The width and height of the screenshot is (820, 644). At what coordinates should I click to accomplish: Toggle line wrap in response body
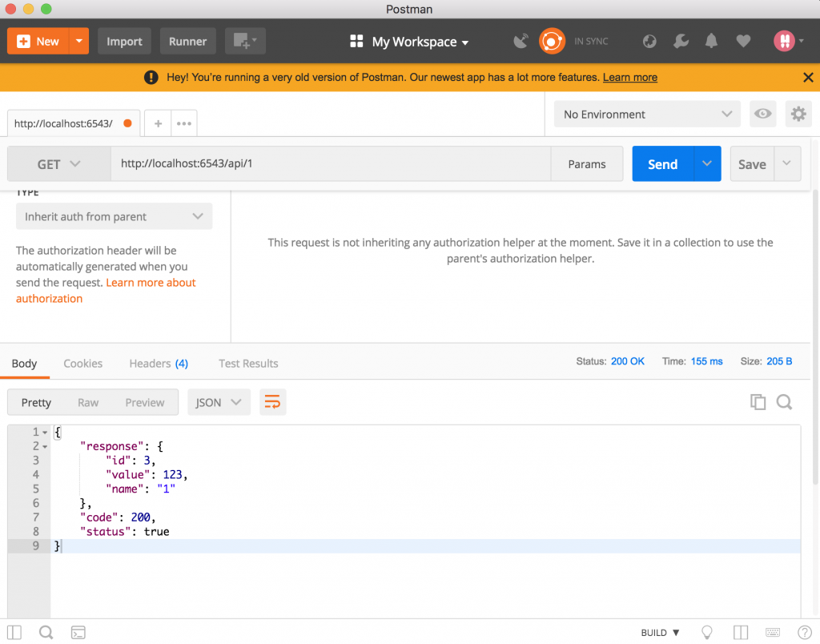click(x=272, y=402)
